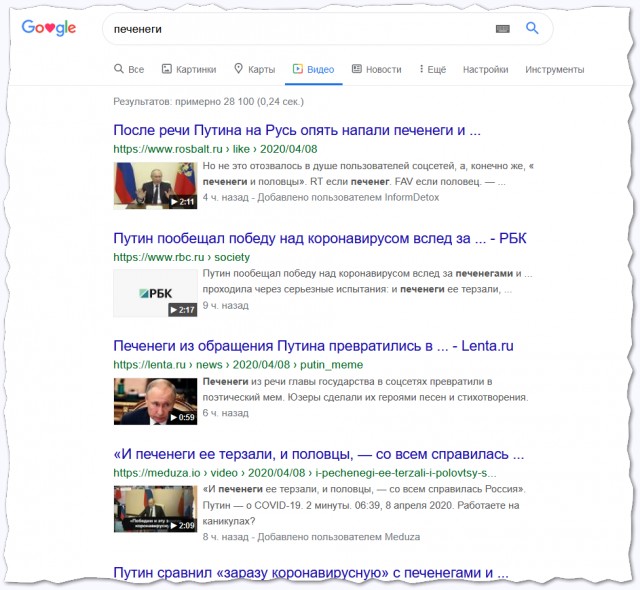Play the РБК 2:17 video thumbnail
Screen dimensions: 640x590
click(x=155, y=293)
